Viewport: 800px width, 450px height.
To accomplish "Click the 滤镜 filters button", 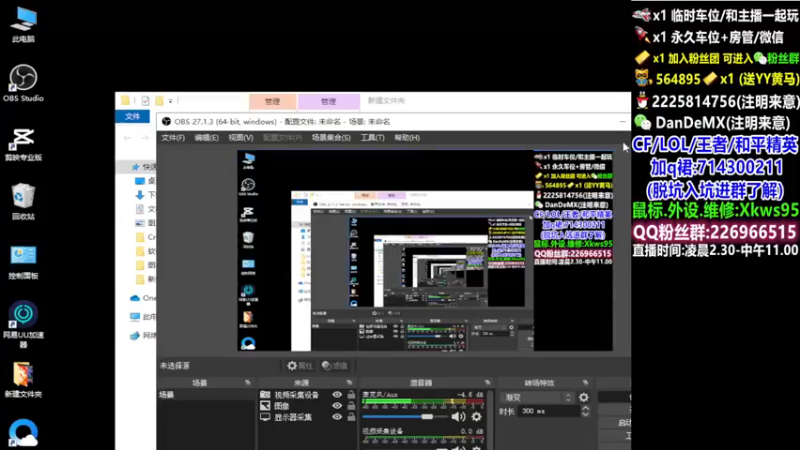I will click(x=335, y=366).
